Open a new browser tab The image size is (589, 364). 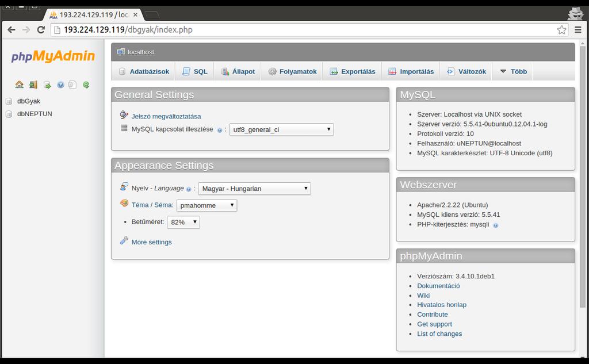pos(152,15)
